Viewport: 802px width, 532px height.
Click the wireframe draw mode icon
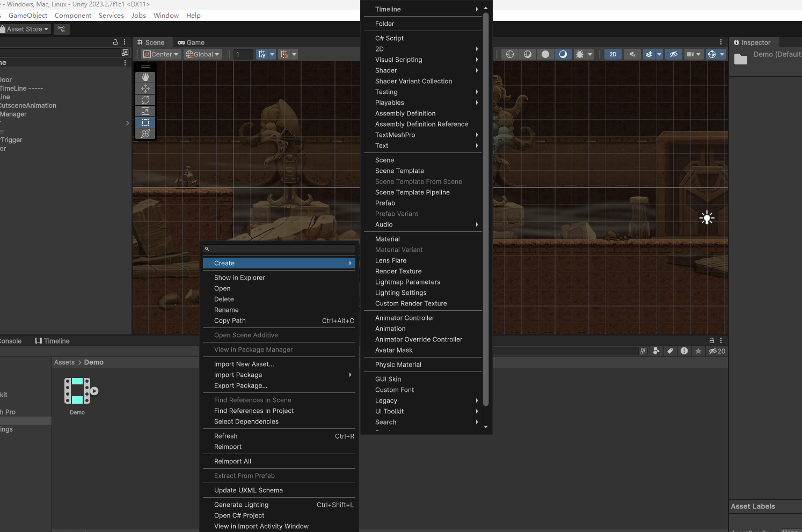[510, 54]
